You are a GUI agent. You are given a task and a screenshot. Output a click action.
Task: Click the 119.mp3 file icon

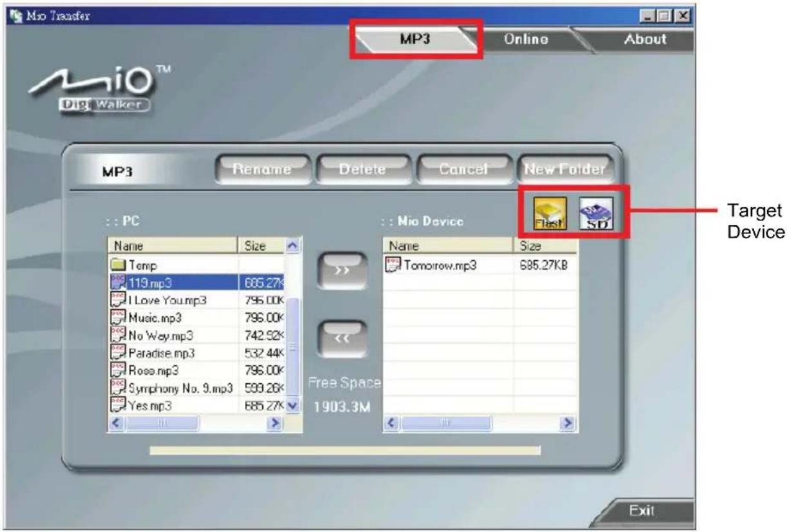pyautogui.click(x=119, y=282)
